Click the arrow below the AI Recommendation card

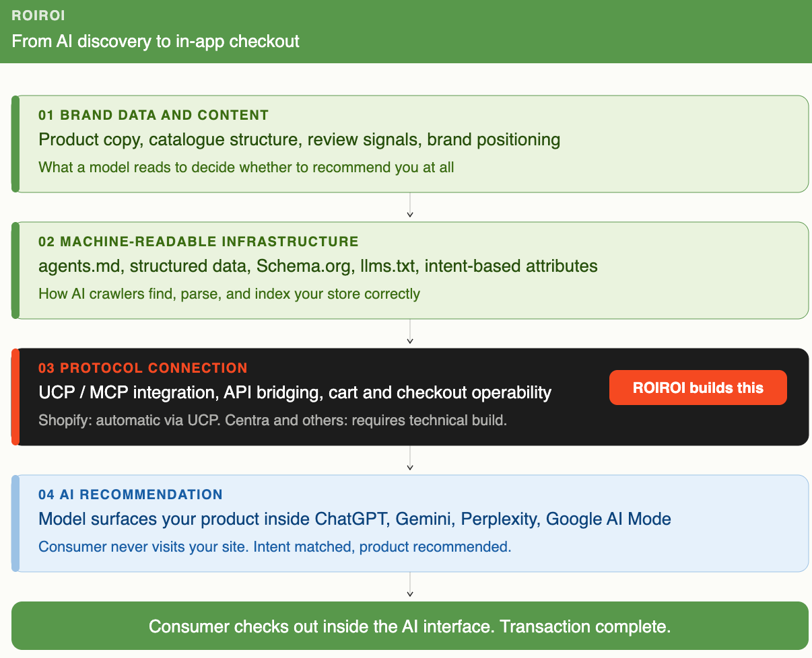point(410,585)
